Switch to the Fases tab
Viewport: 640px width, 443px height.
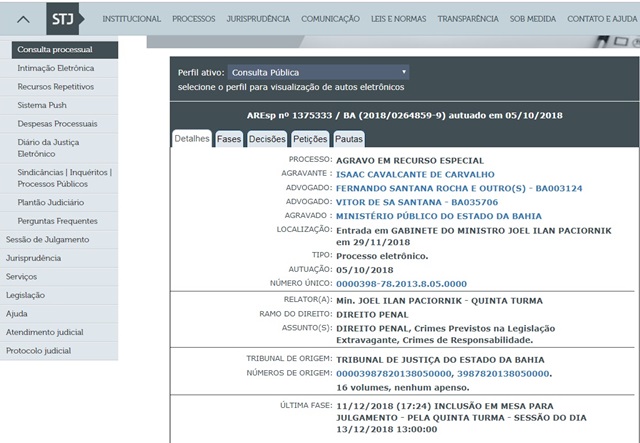[x=229, y=139]
